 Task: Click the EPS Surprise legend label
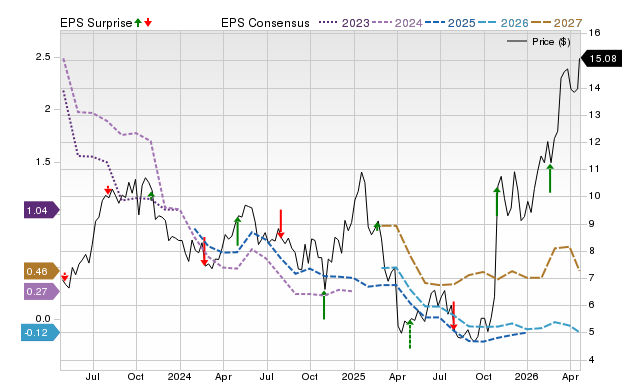(x=96, y=23)
